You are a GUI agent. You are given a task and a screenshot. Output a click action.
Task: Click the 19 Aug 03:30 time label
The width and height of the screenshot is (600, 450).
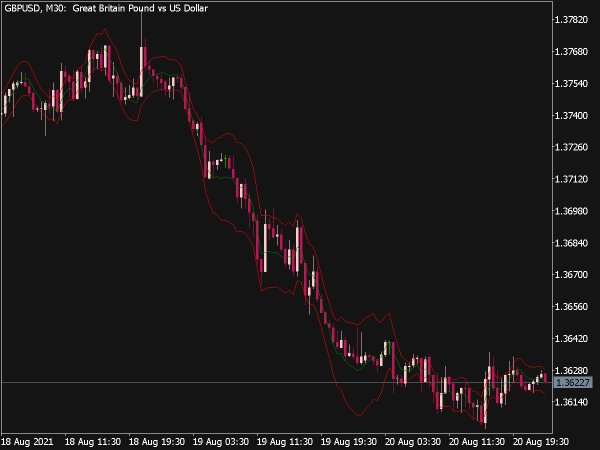click(221, 442)
